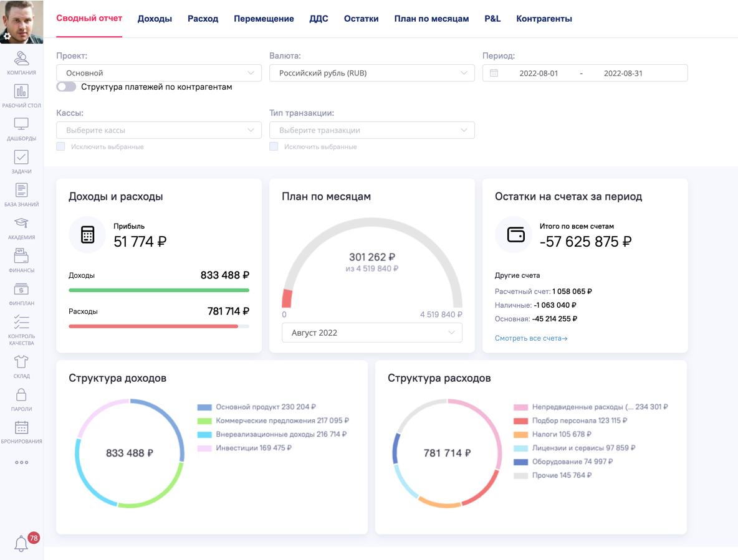Check Исключить выбранные under Тип транзакции
The image size is (738, 560).
point(274,147)
